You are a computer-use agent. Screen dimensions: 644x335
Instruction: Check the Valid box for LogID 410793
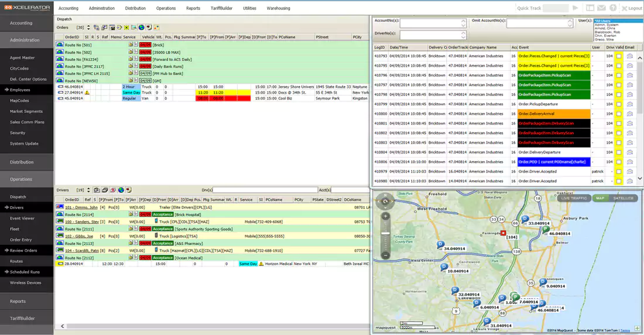tap(619, 56)
